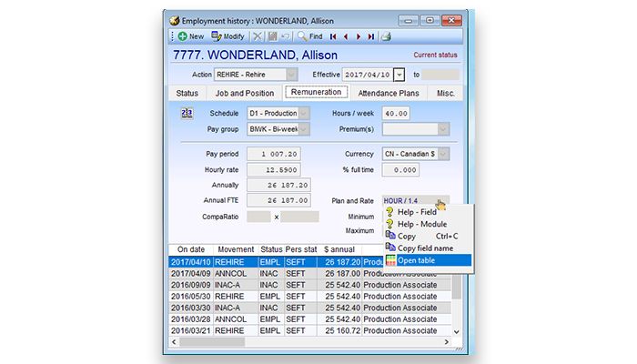Click the Print toolbar icon
The width and height of the screenshot is (637, 364).
click(x=387, y=36)
